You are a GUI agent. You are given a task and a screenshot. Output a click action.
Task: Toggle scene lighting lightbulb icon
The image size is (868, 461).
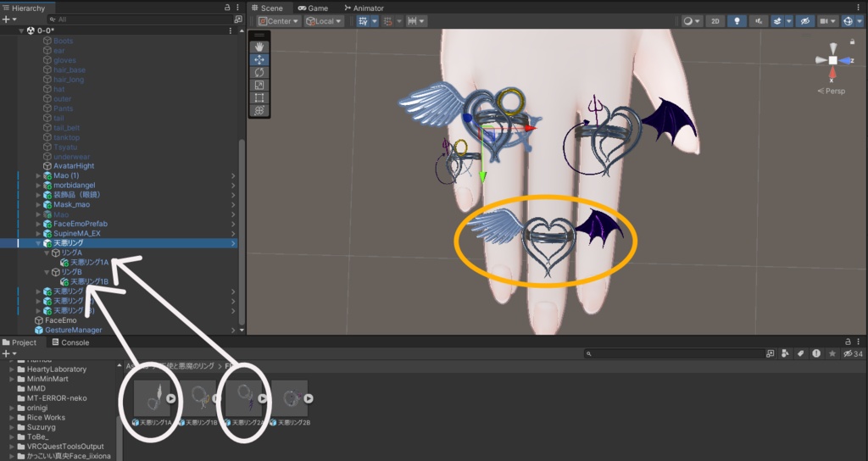[x=737, y=21]
